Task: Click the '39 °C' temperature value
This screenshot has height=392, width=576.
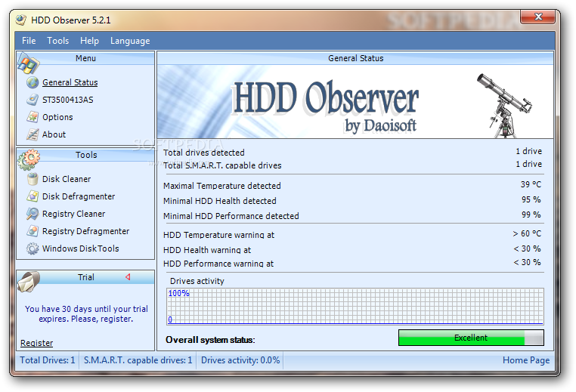Action: point(531,184)
